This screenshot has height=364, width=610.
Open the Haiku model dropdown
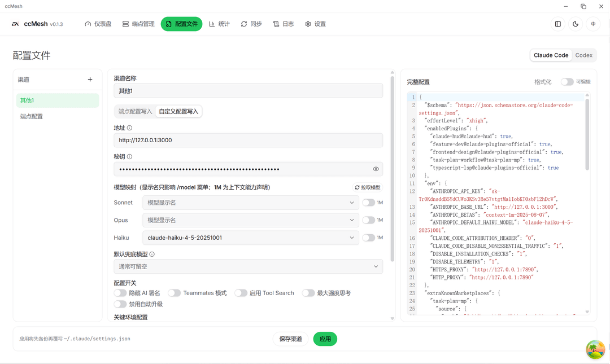coord(251,238)
